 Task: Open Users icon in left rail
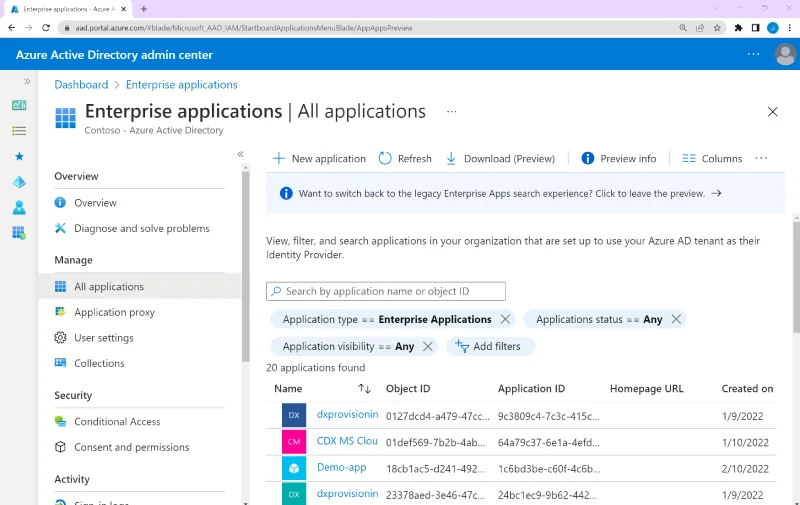(18, 208)
